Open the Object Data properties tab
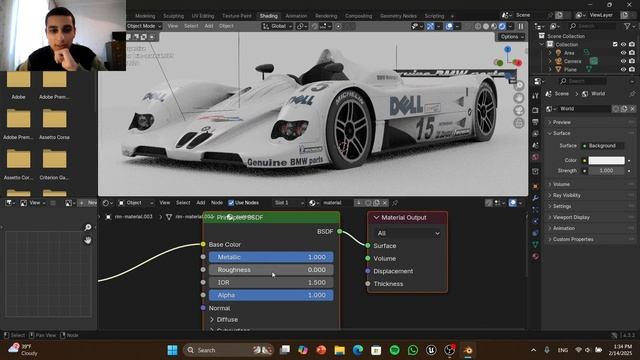The width and height of the screenshot is (640, 360). point(536,244)
